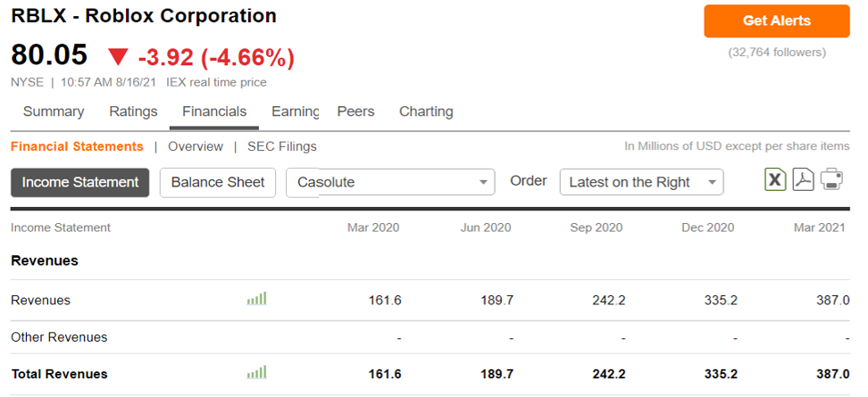Click the NYSE exchange label

(x=27, y=82)
